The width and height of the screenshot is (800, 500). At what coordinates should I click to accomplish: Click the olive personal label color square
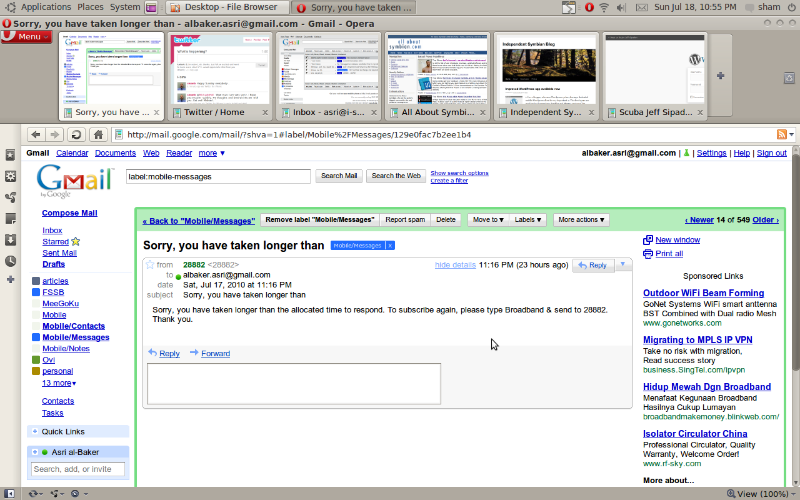pyautogui.click(x=36, y=371)
